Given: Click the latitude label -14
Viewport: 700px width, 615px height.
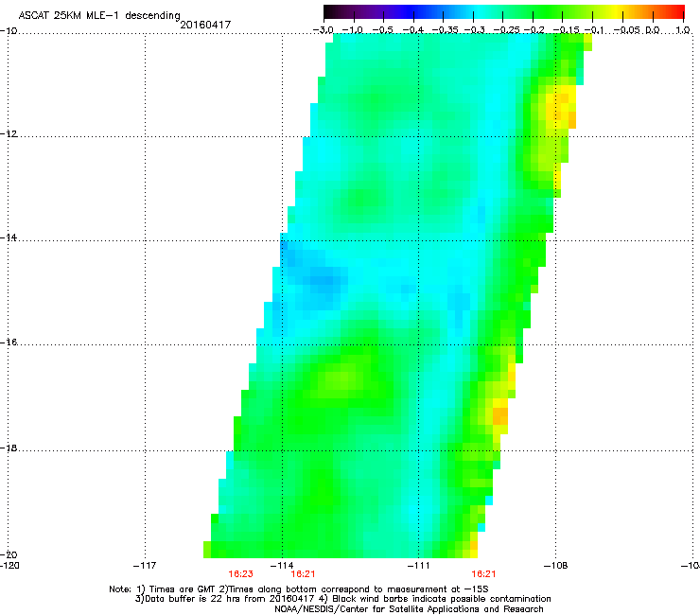Looking at the screenshot, I should pos(9,237).
